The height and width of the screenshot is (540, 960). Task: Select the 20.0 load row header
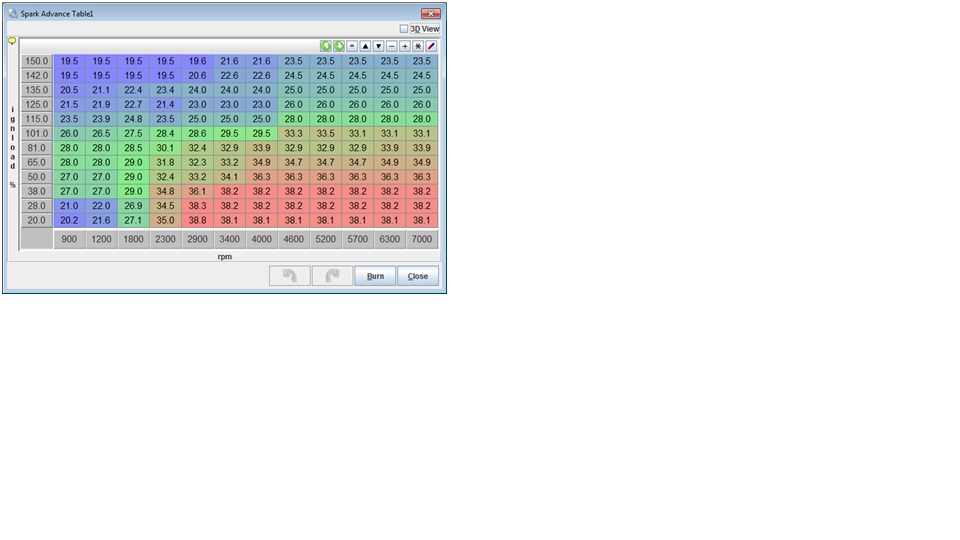click(x=37, y=220)
